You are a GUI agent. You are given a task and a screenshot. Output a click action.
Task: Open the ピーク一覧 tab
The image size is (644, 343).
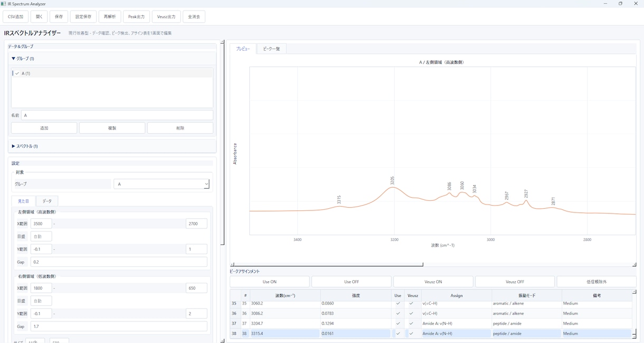tap(271, 49)
